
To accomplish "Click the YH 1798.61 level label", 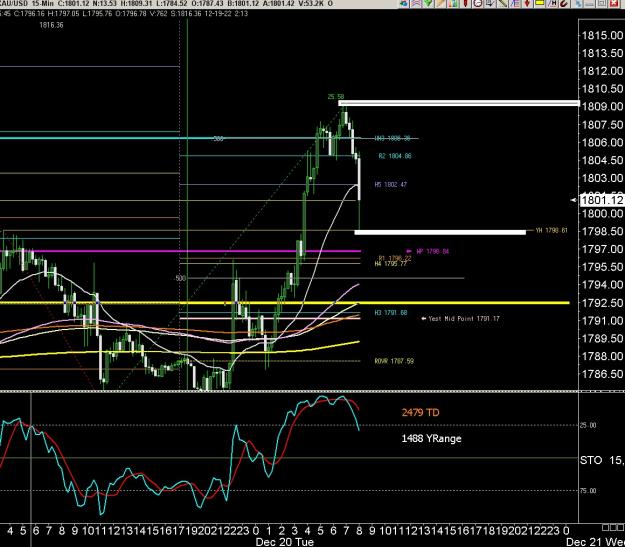I will (x=551, y=230).
